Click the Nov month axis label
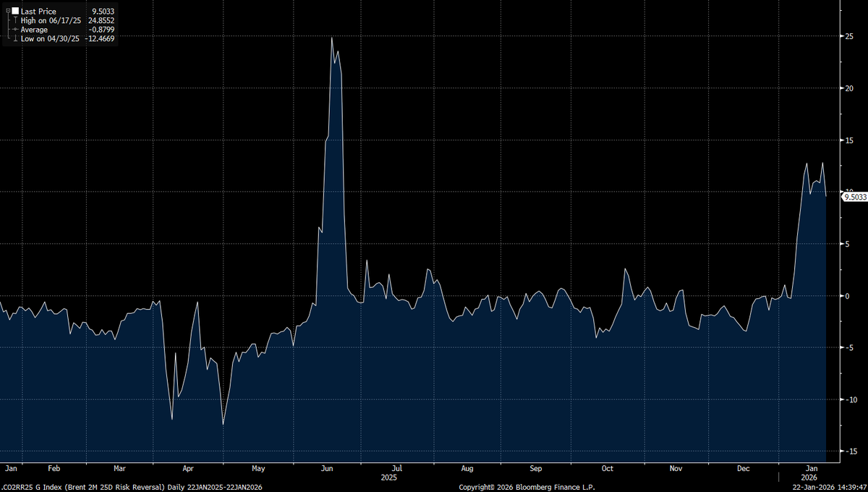The height and width of the screenshot is (492, 868). coord(676,469)
